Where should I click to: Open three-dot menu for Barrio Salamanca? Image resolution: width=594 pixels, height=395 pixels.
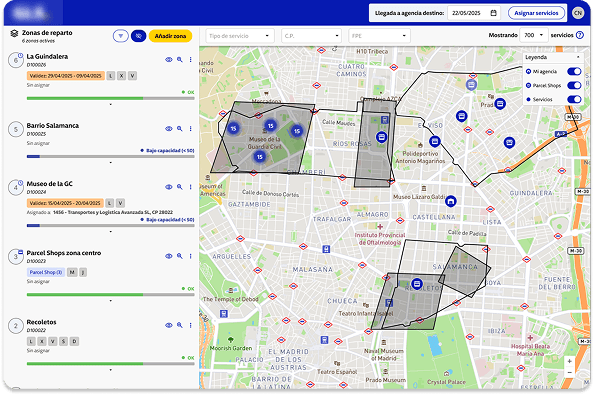[x=191, y=129]
